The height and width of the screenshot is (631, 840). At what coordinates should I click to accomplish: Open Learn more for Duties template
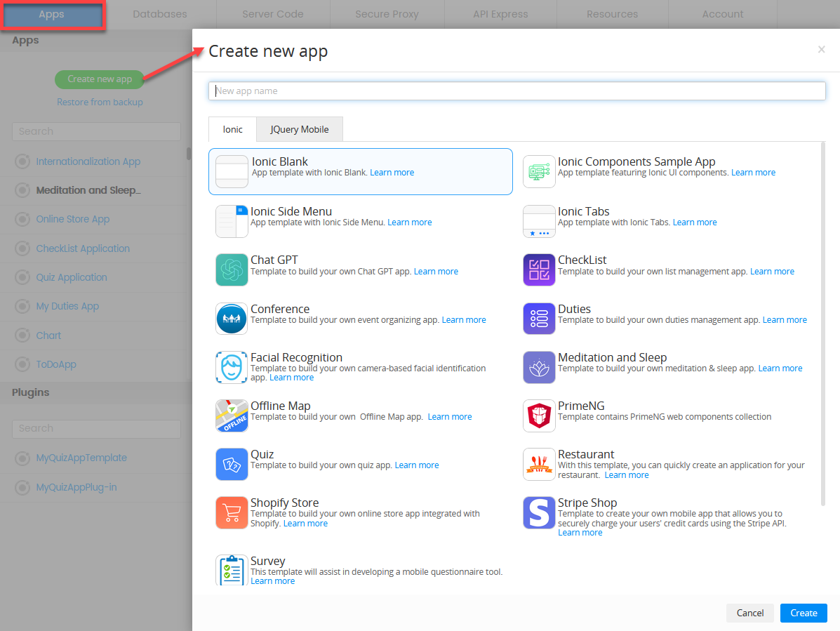[x=785, y=320]
